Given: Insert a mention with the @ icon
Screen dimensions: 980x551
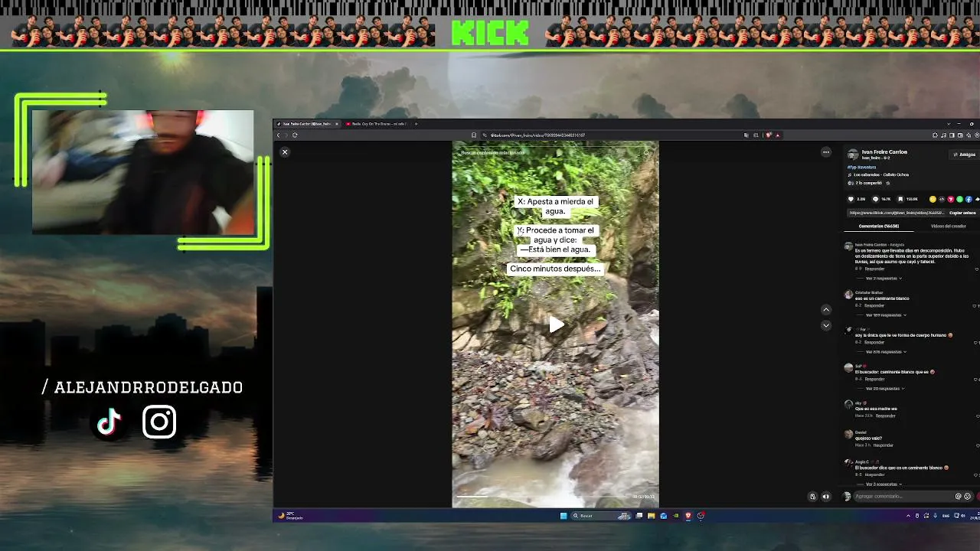Looking at the screenshot, I should coord(958,496).
